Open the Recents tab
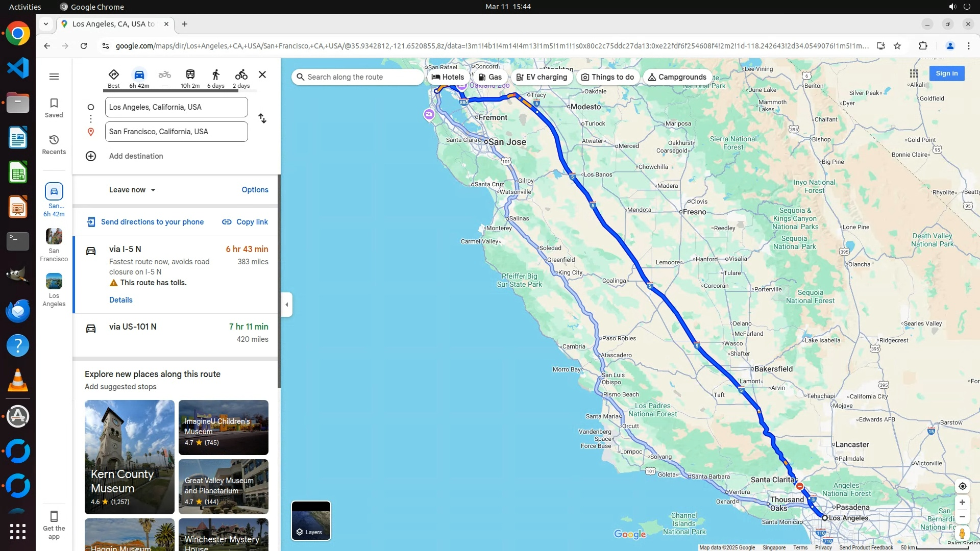The image size is (980, 551). (x=54, y=144)
